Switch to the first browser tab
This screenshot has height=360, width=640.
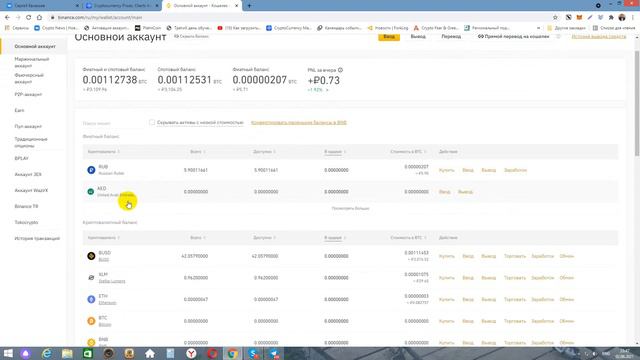(x=41, y=6)
